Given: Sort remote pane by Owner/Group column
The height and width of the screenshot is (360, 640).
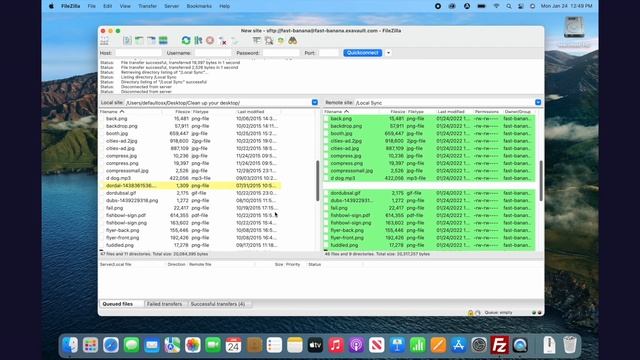Looking at the screenshot, I should (x=518, y=111).
